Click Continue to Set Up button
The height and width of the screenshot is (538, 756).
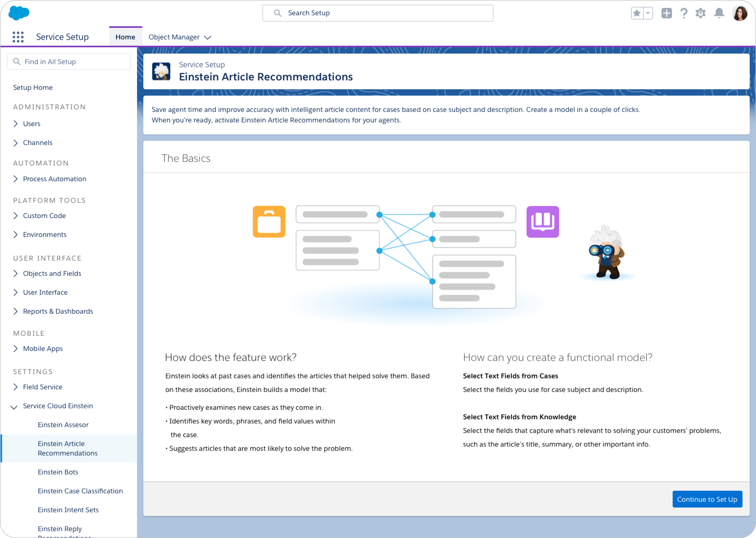[x=707, y=499]
